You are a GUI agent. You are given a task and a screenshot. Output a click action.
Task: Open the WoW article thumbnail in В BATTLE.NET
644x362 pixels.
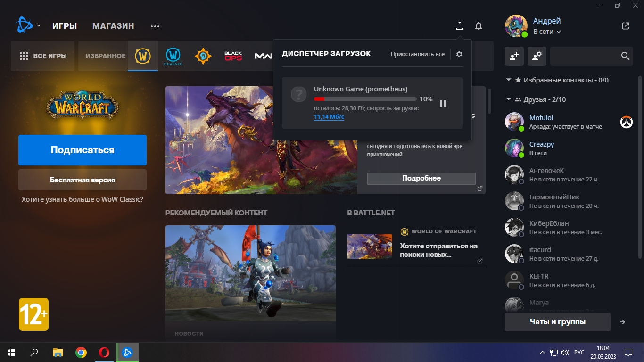coord(370,247)
